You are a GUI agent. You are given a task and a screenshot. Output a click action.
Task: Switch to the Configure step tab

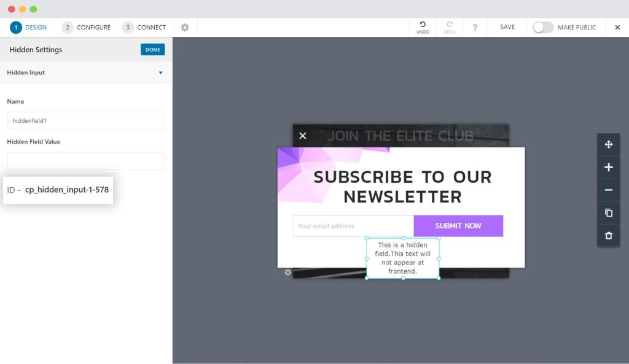(x=86, y=27)
